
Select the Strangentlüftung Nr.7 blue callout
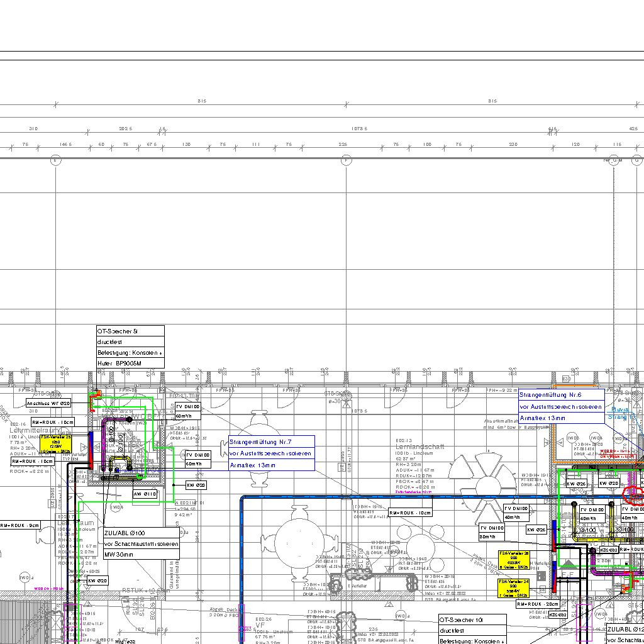(271, 453)
